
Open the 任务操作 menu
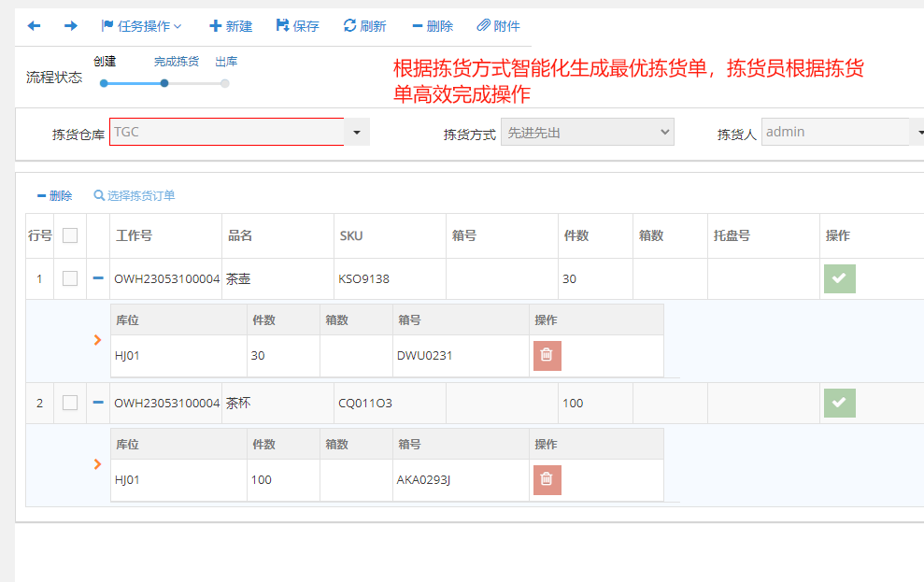point(141,26)
